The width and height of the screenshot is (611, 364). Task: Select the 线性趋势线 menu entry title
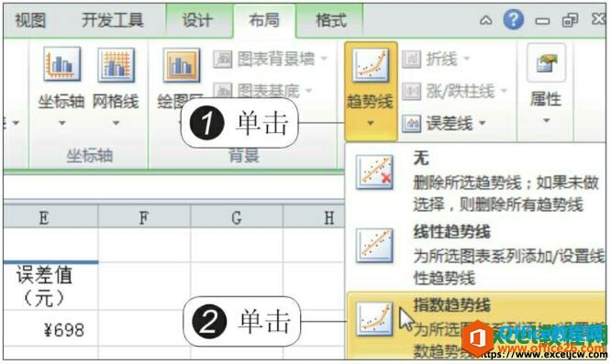452,232
